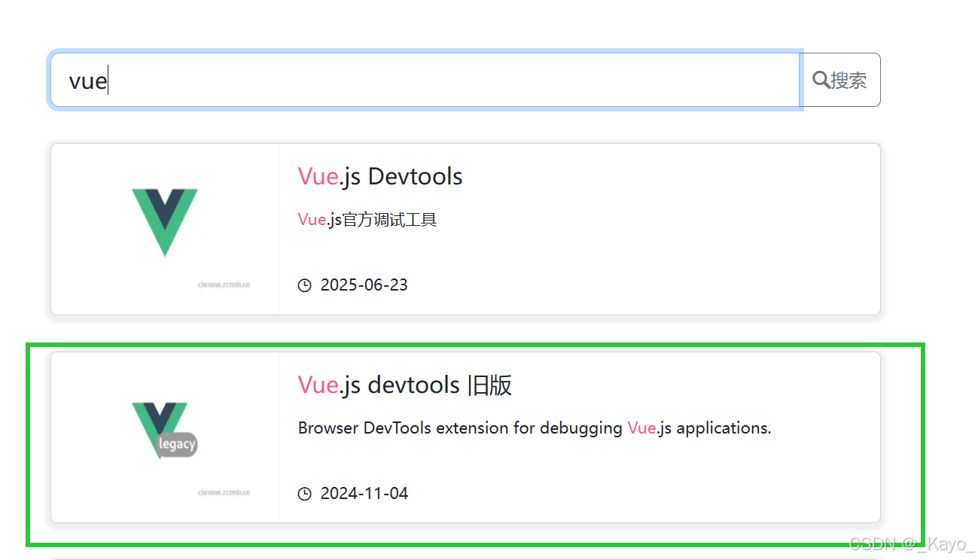978x560 pixels.
Task: Click the date text 2025-06-23
Action: tap(364, 285)
